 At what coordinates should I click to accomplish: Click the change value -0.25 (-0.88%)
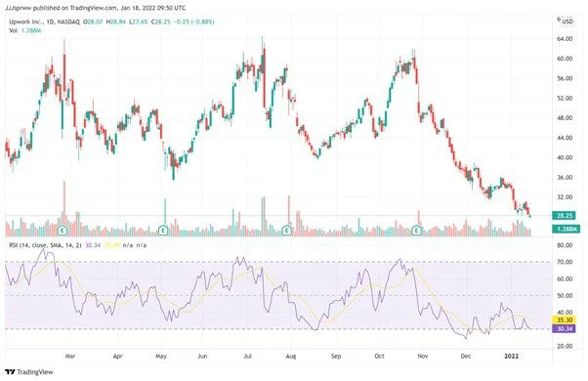[193, 22]
